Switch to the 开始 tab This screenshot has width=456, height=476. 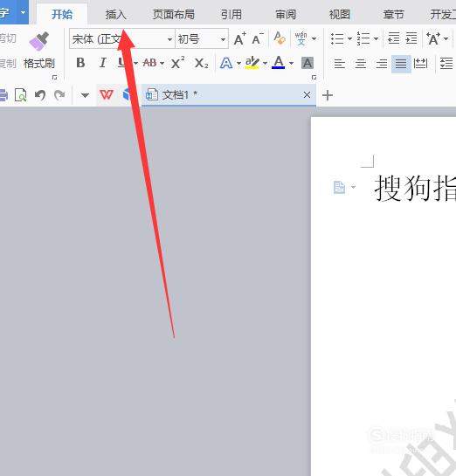62,14
